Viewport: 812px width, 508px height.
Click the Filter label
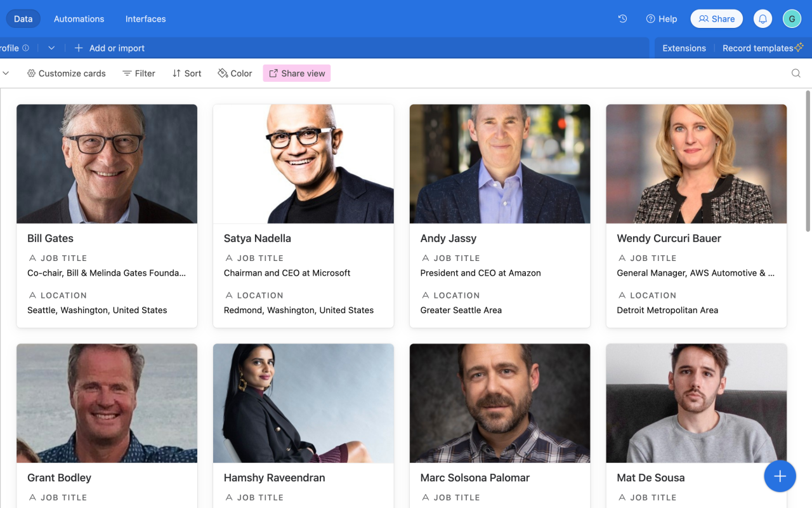coord(145,74)
